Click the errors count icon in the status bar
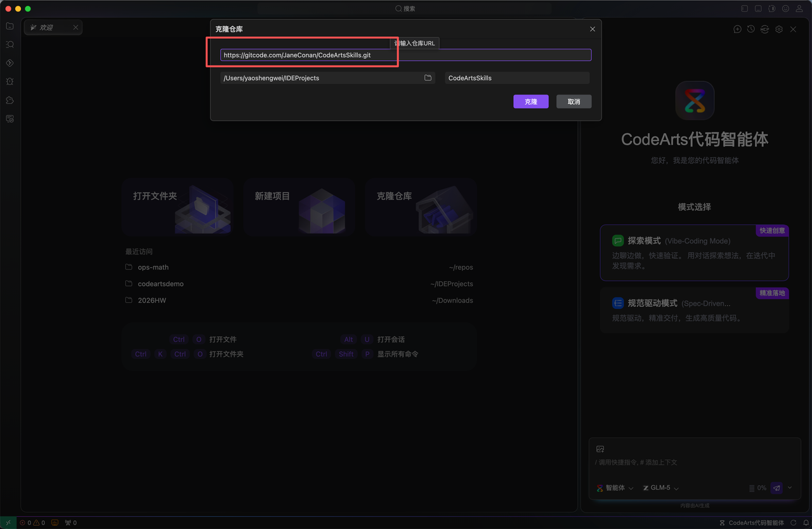This screenshot has height=529, width=812. 25,523
